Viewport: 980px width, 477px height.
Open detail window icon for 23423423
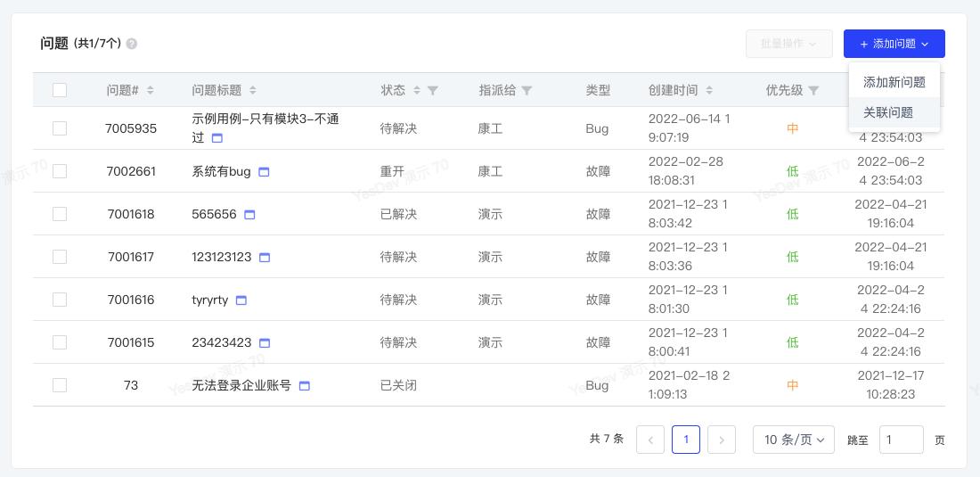click(x=265, y=343)
